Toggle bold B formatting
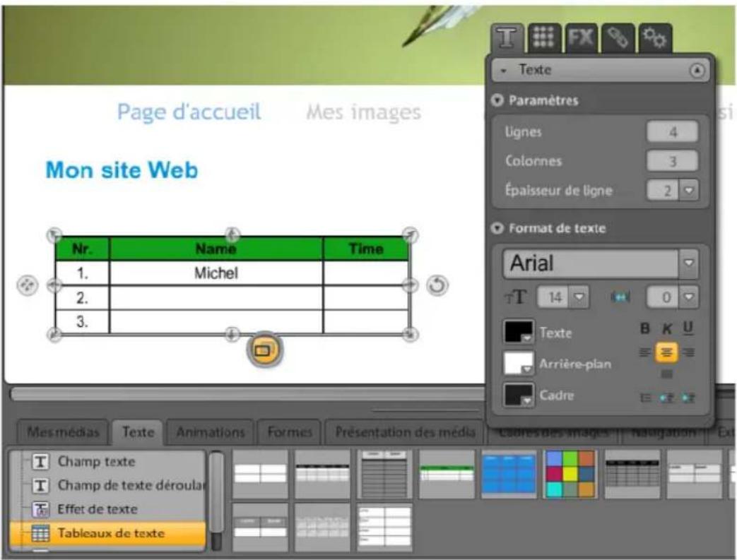Screen dimensions: 737x560 coord(645,328)
